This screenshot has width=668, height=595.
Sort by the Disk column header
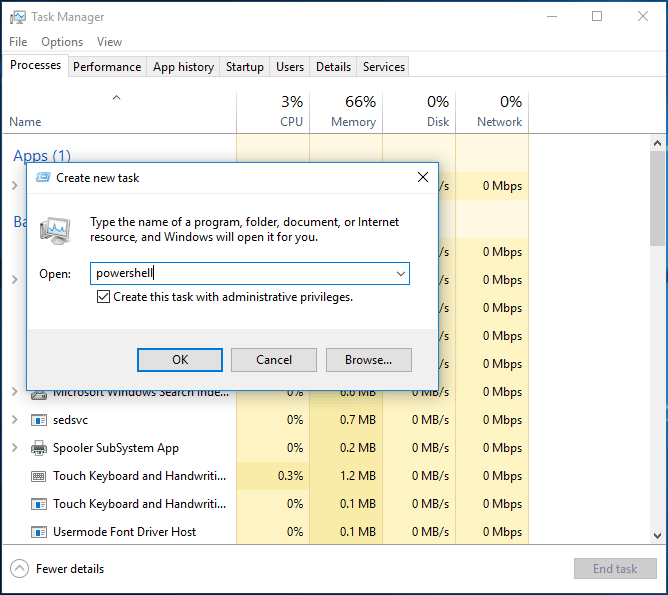click(419, 112)
